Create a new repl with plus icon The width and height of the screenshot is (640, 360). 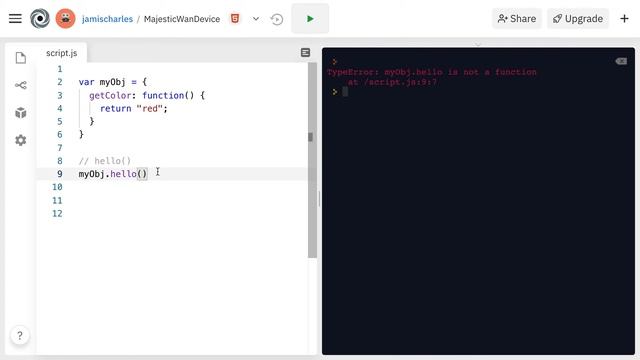tap(624, 18)
